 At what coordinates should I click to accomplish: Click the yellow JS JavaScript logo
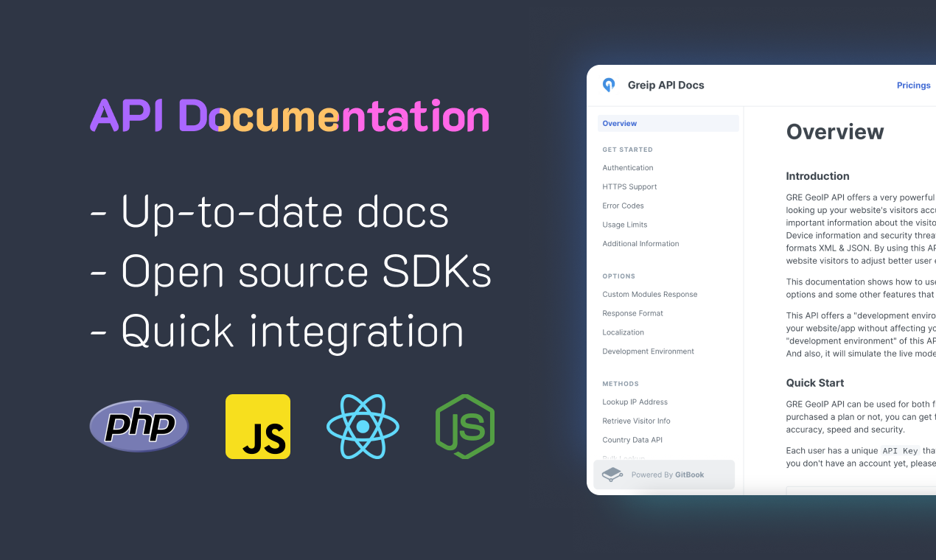point(258,427)
